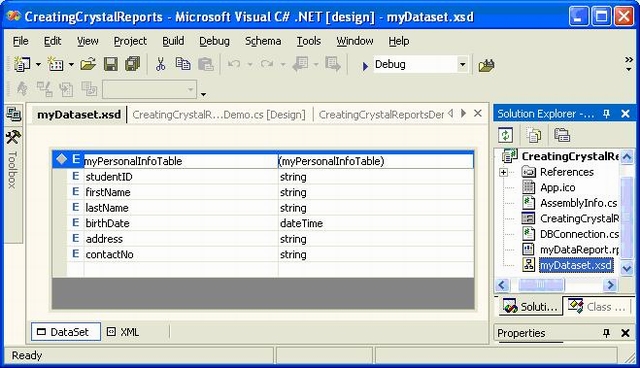This screenshot has width=640, height=368.
Task: Open the Edit menu
Action: click(x=52, y=41)
